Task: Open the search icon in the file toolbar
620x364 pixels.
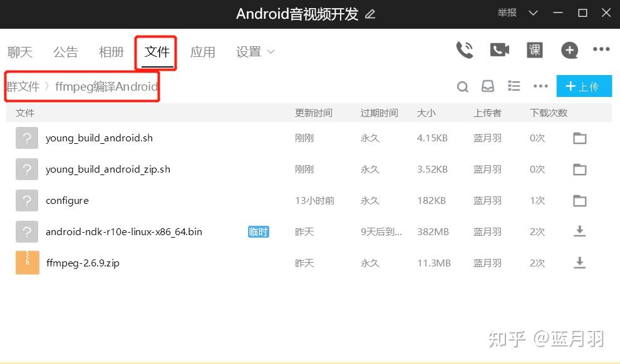Action: pos(463,86)
